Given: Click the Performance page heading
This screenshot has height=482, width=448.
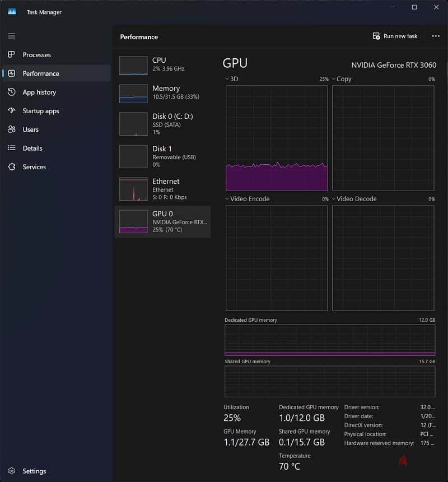Looking at the screenshot, I should pos(139,37).
